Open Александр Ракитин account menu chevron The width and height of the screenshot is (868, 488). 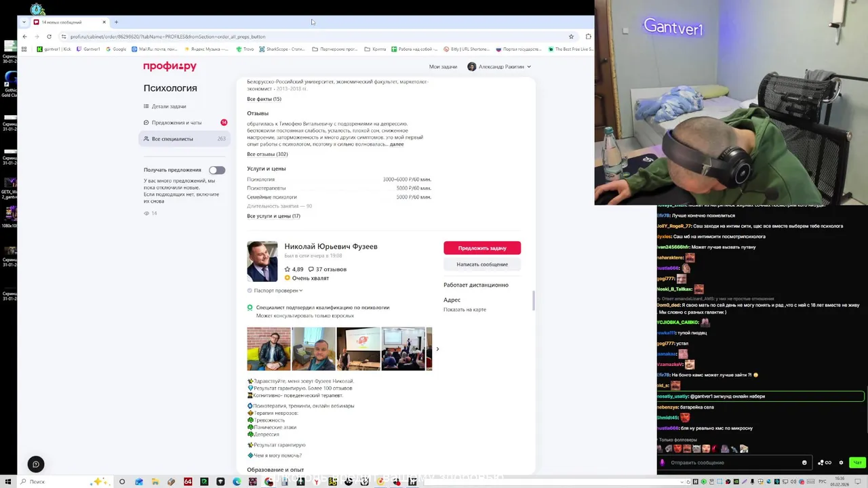(529, 66)
